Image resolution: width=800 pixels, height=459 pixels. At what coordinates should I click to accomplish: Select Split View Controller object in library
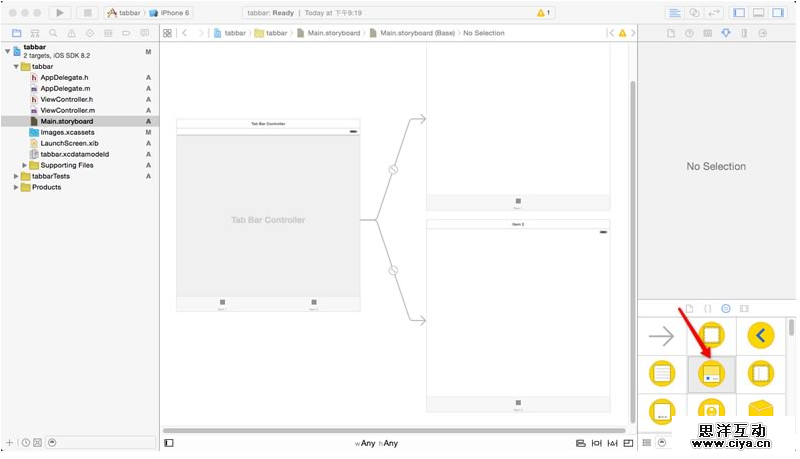click(761, 374)
